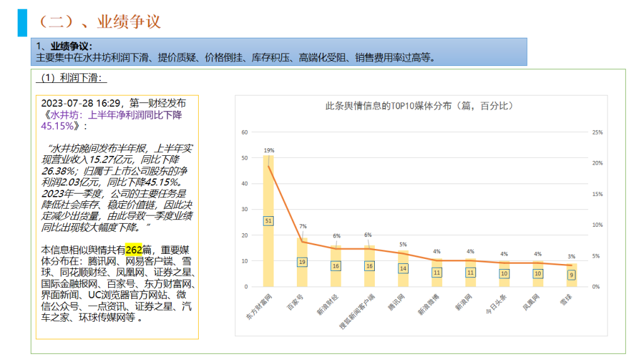644x362 pixels.
Task: Select the 东方财富网 bar in the chart
Action: click(x=269, y=189)
